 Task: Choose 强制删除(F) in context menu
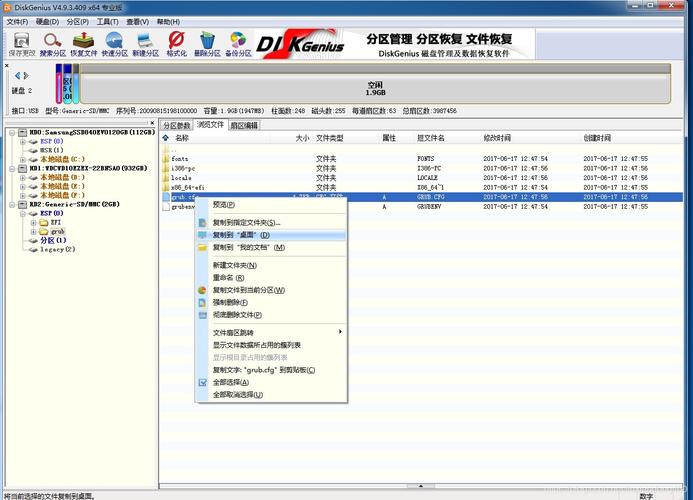(271, 302)
